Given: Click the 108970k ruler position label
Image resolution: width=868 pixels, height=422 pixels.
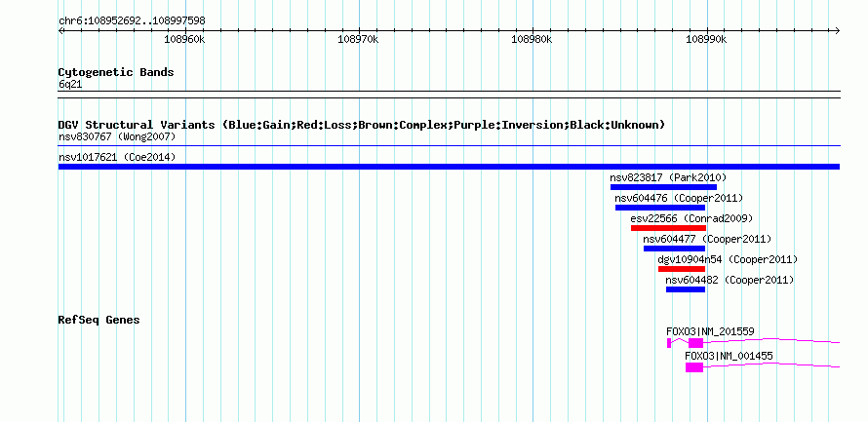Looking at the screenshot, I should click(359, 39).
